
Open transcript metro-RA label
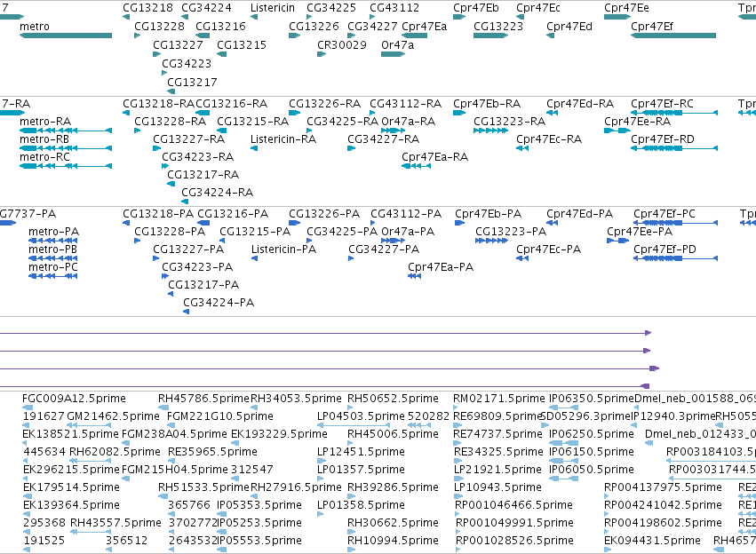[45, 122]
